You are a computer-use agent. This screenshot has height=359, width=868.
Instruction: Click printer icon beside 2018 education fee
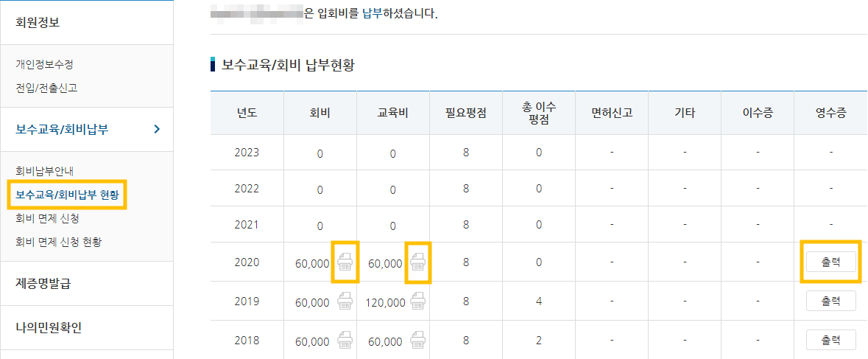(417, 341)
